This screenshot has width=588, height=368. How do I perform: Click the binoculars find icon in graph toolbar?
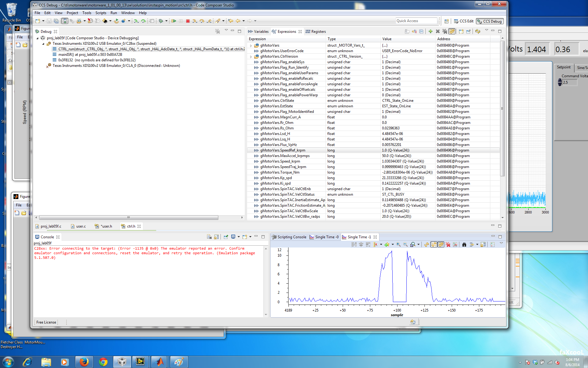(464, 244)
